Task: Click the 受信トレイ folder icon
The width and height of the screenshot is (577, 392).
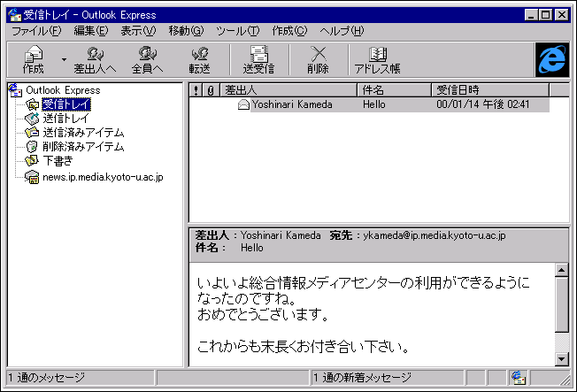Action: click(33, 104)
